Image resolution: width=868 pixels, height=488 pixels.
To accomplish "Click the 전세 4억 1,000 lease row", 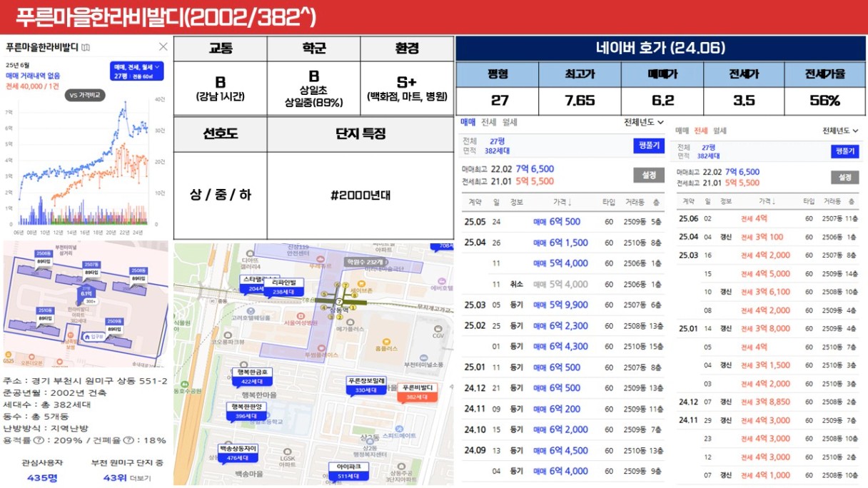I will (x=769, y=475).
